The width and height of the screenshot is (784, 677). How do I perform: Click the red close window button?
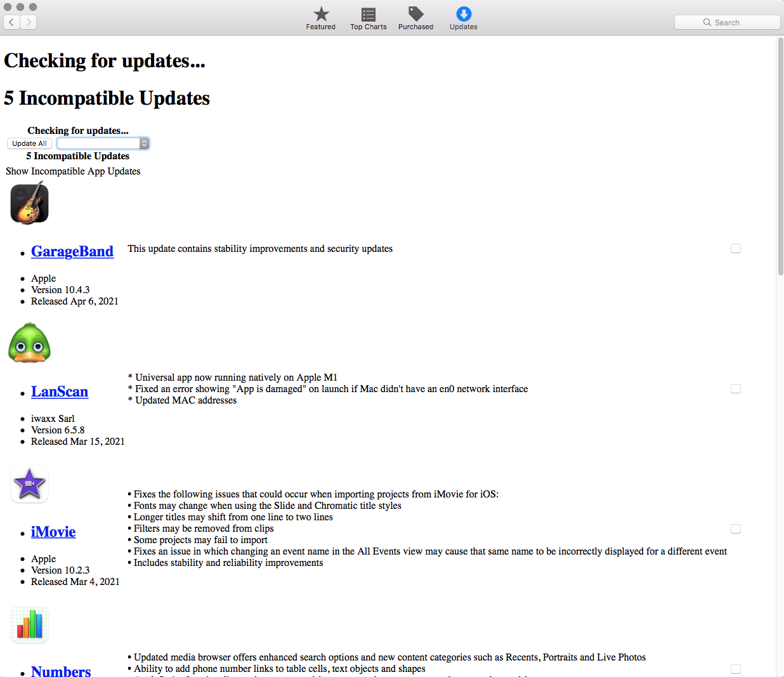[x=8, y=6]
